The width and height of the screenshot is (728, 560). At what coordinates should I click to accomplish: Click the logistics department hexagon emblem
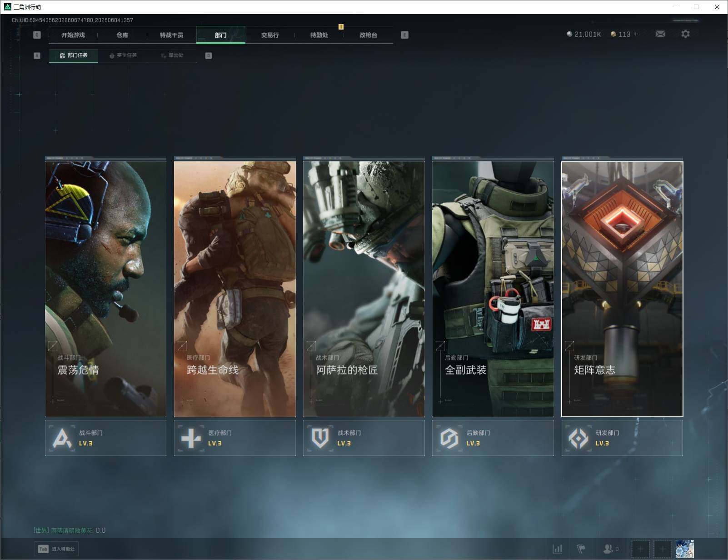[x=449, y=439]
